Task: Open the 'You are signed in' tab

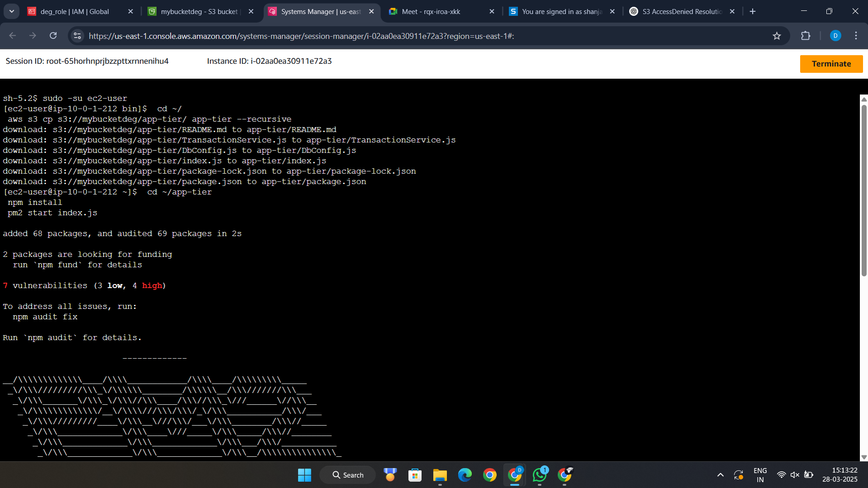Action: pos(561,12)
